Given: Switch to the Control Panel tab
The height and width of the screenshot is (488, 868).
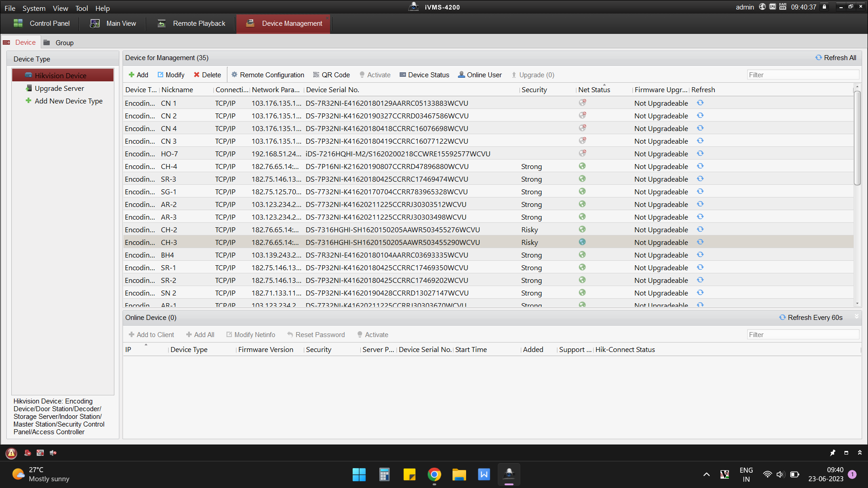Looking at the screenshot, I should tap(42, 23).
